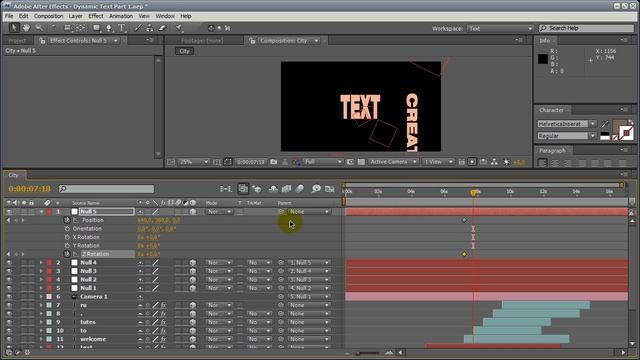Switch to the Project tab
This screenshot has height=360, width=640.
pos(17,41)
